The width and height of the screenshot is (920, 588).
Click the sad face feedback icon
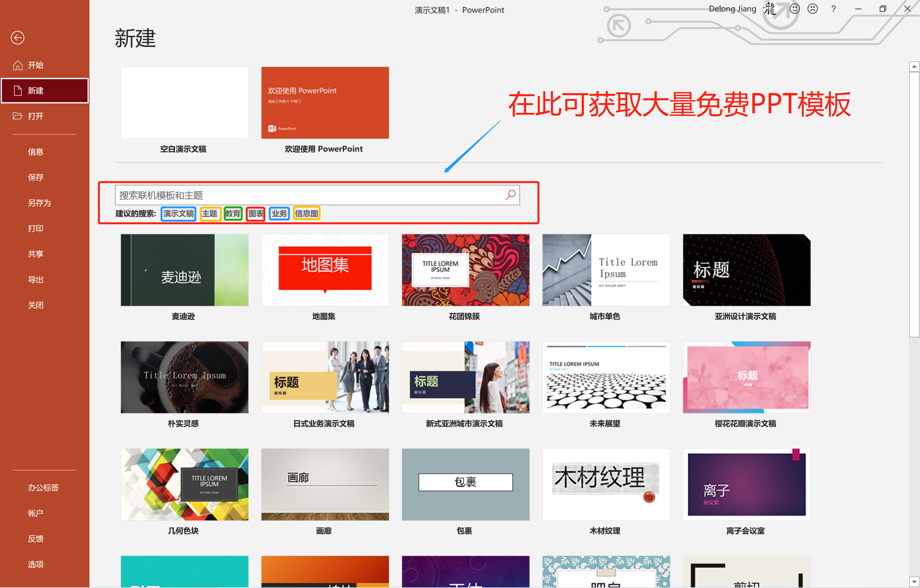coord(813,9)
